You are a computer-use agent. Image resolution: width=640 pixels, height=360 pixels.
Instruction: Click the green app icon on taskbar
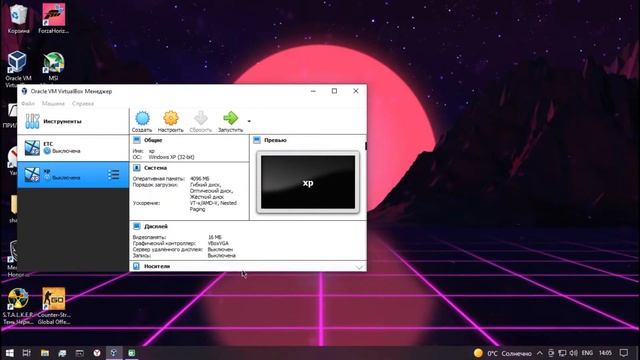131,353
